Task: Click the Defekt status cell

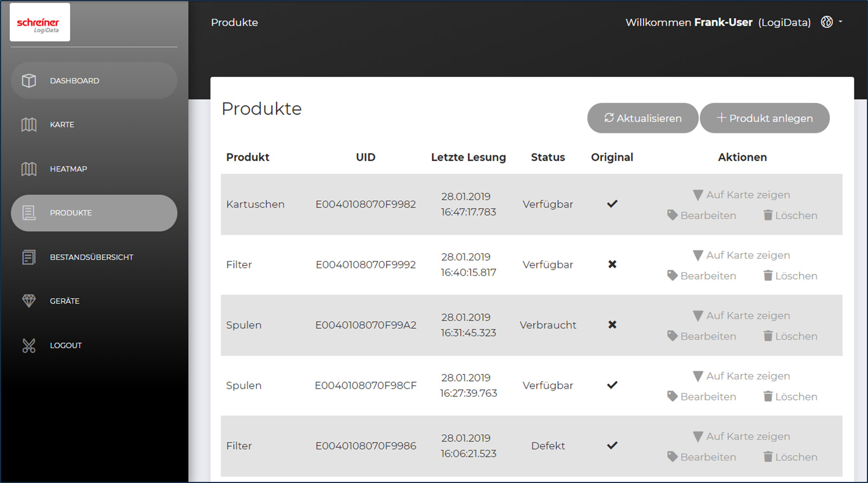Action: tap(548, 446)
